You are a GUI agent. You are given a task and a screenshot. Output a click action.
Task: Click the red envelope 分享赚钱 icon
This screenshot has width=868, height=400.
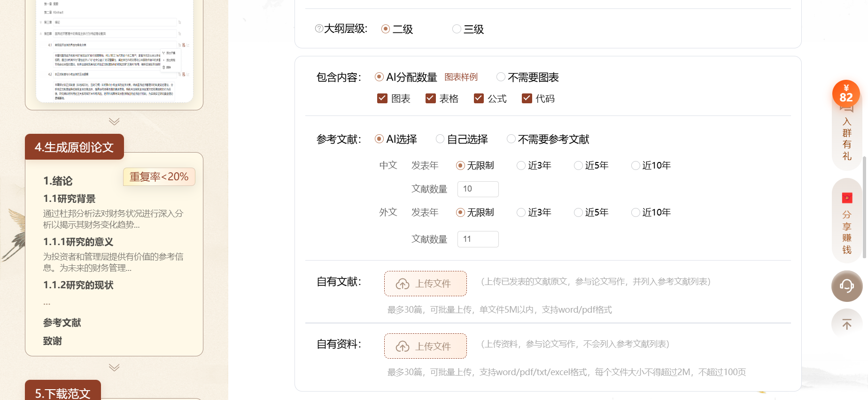(847, 198)
